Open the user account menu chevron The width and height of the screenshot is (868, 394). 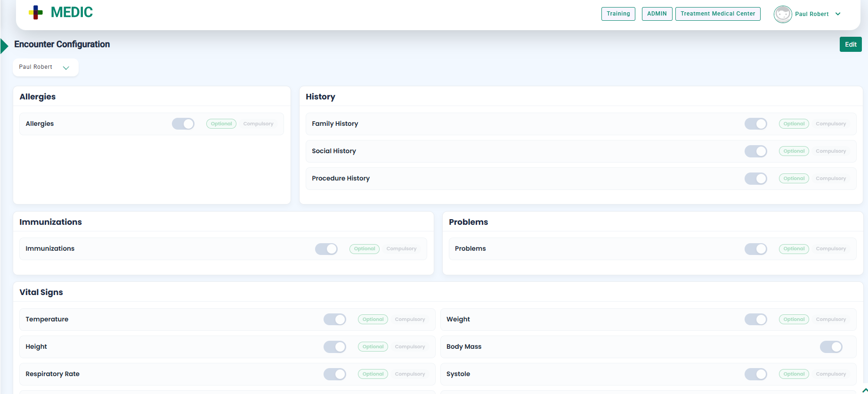[x=838, y=14]
